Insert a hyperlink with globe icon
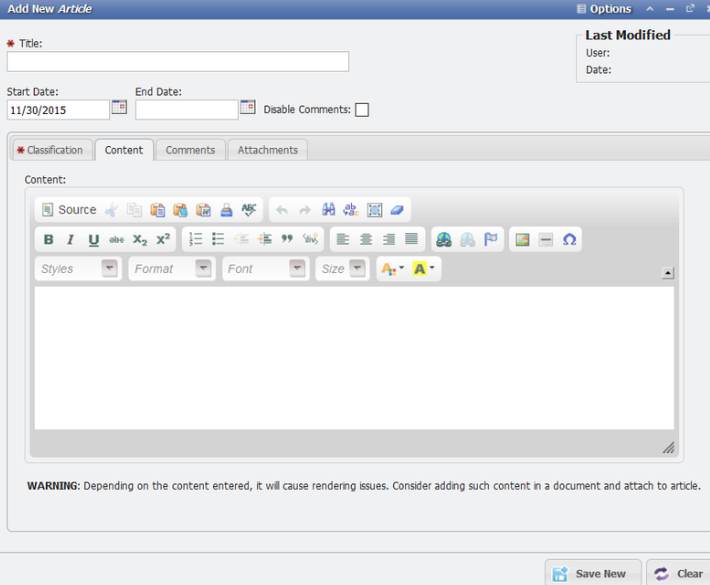 (444, 240)
